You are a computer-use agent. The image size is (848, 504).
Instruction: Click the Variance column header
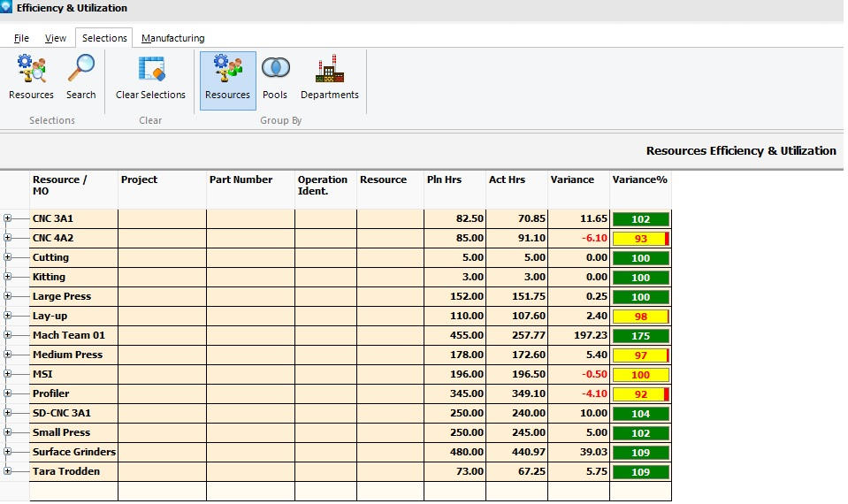(578, 190)
